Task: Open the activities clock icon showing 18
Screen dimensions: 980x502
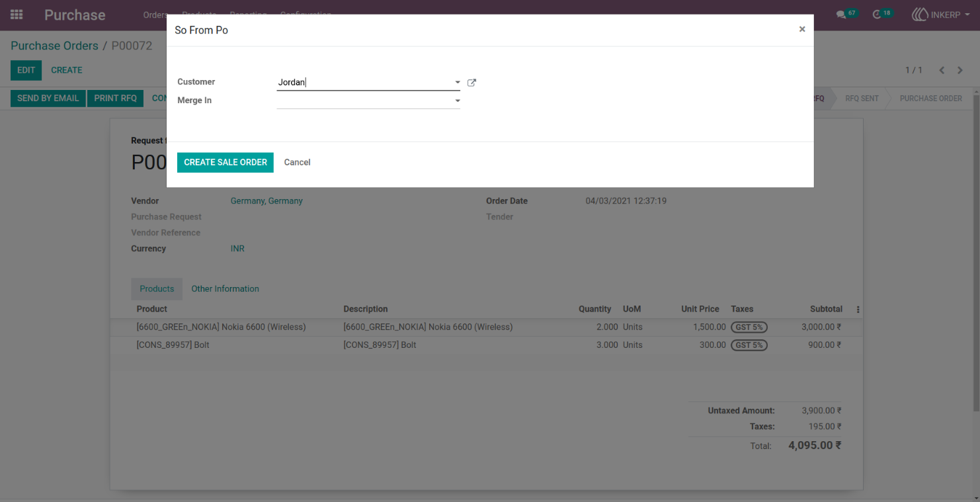Action: pyautogui.click(x=882, y=14)
